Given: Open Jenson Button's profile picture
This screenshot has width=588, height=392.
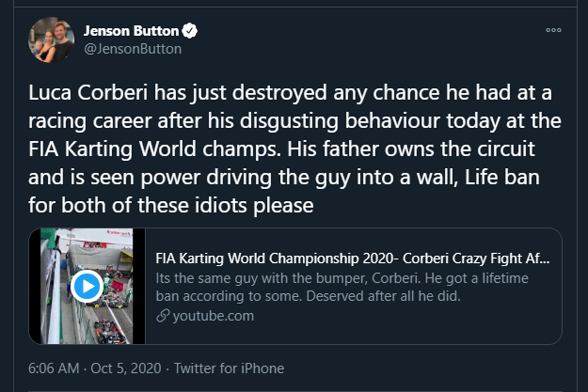Looking at the screenshot, I should pos(51,40).
